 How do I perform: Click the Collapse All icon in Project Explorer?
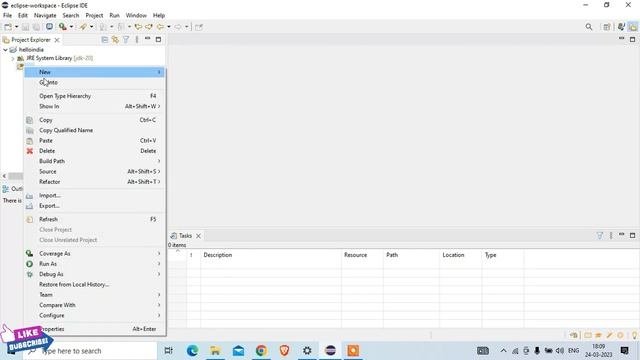104,40
